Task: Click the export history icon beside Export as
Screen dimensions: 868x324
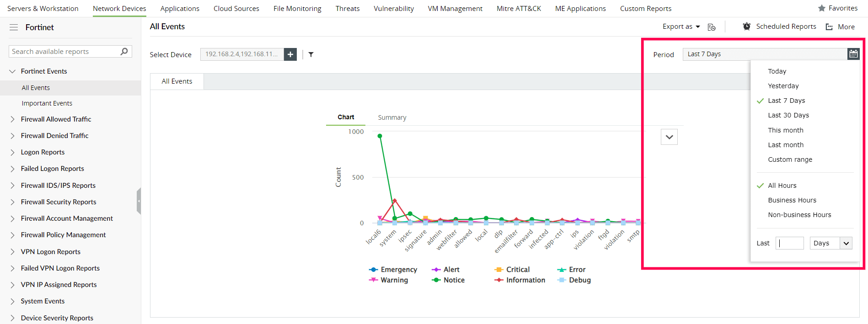Action: pos(712,27)
